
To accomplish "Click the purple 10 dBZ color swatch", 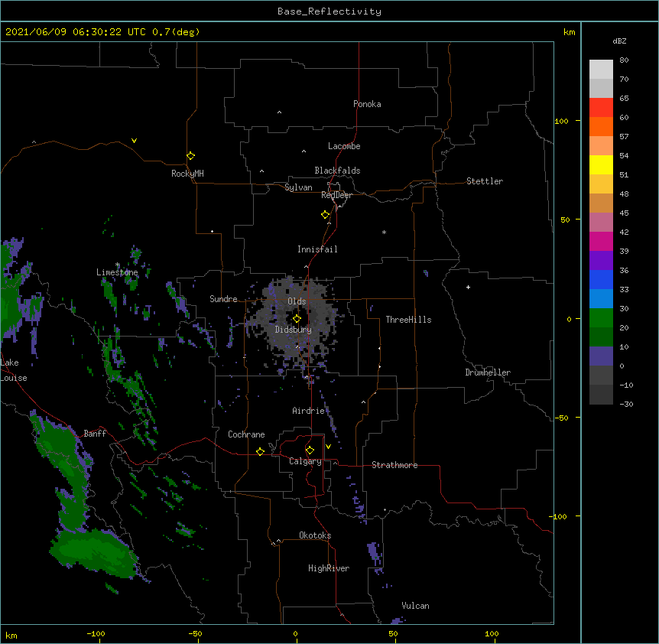I will 601,356.
